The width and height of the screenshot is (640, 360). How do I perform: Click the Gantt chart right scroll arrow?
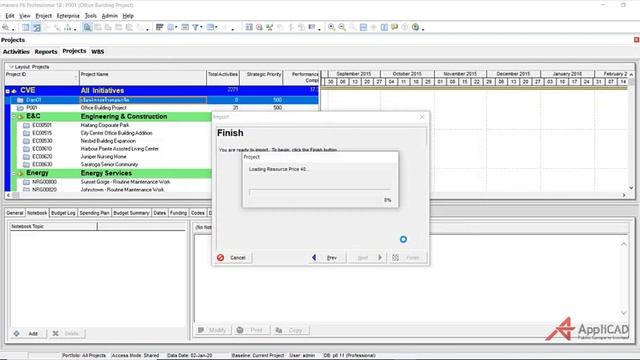tap(624, 195)
